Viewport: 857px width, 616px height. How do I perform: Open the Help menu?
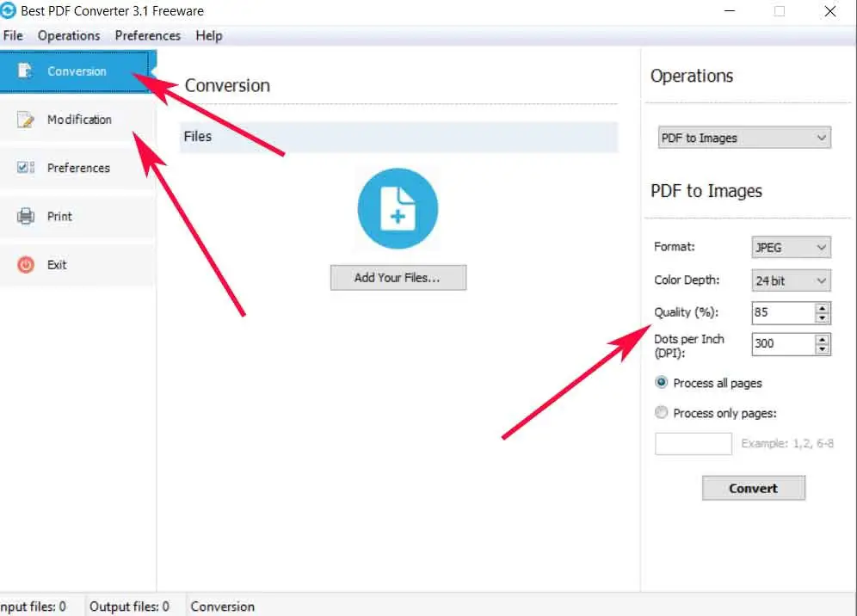209,35
